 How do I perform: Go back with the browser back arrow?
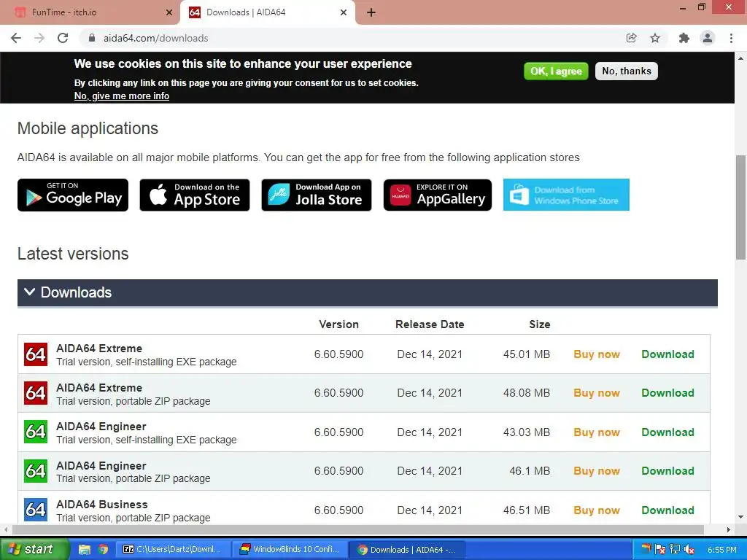16,38
